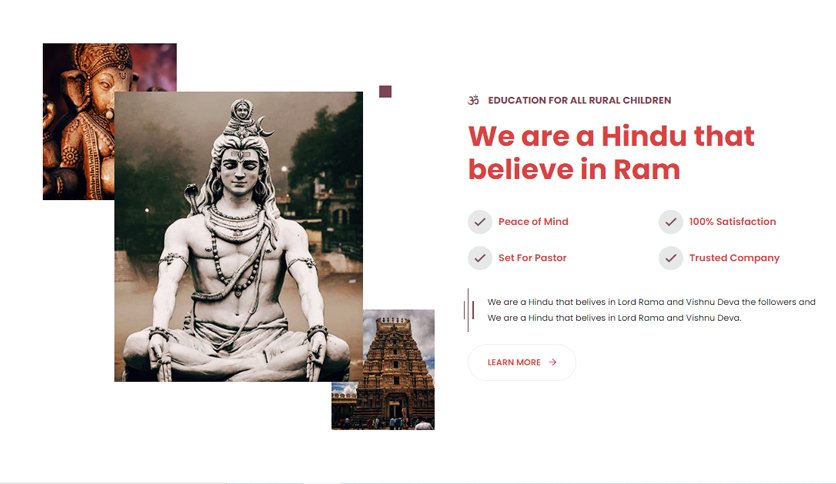Click the 'Set For Pastor' label

click(532, 258)
